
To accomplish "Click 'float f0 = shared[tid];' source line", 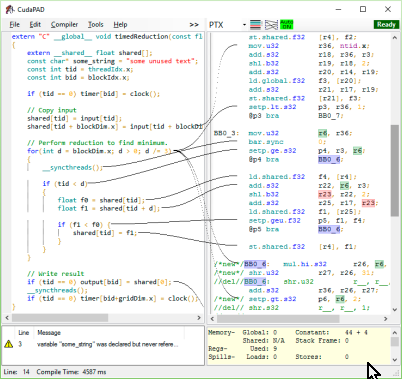I will 101,200.
